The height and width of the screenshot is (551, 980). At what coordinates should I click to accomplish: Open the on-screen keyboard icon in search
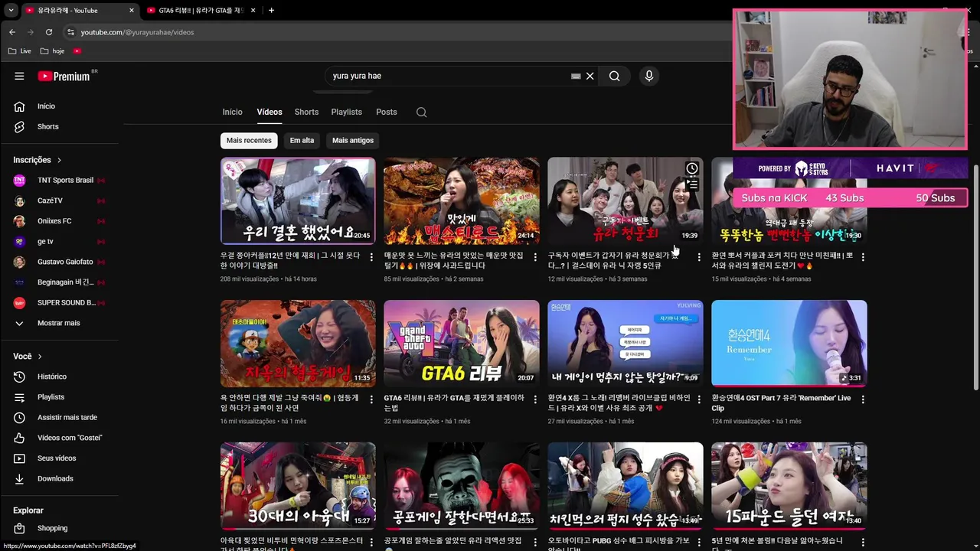576,76
